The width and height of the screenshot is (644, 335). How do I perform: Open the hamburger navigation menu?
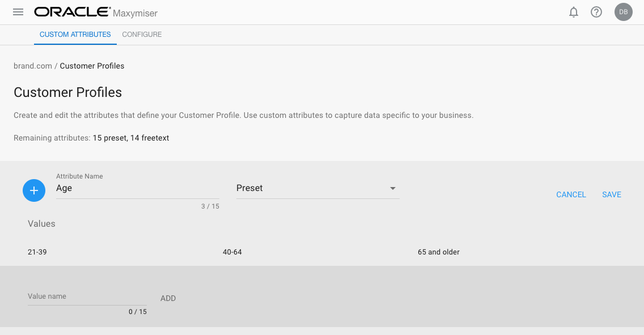pos(18,12)
